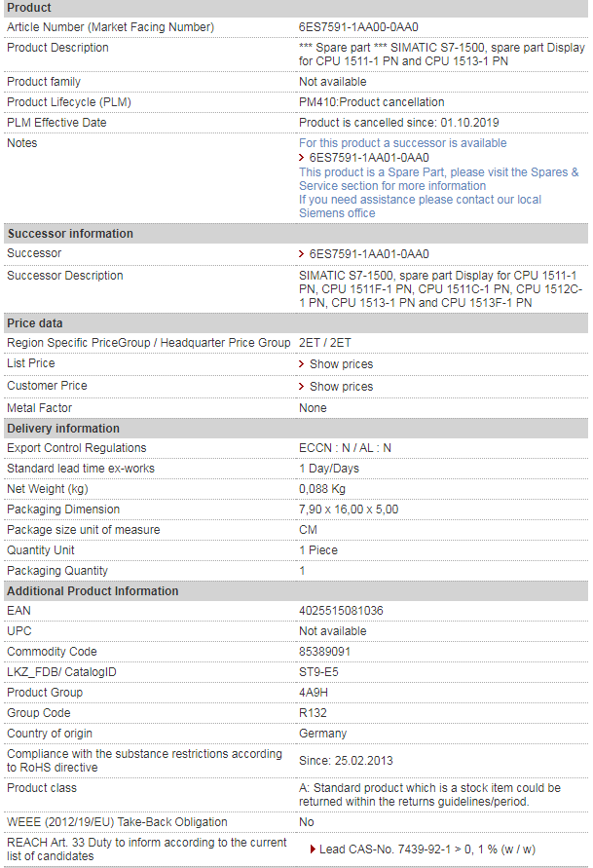Viewport: 593px width, 868px height.
Task: Click the Successor Description text
Action: click(x=440, y=289)
